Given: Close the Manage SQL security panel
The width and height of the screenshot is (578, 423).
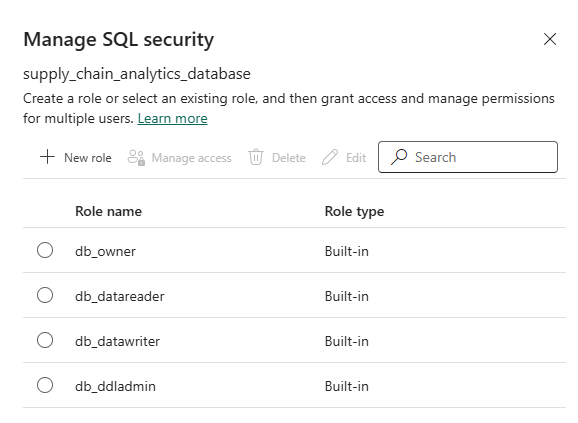Looking at the screenshot, I should 550,39.
